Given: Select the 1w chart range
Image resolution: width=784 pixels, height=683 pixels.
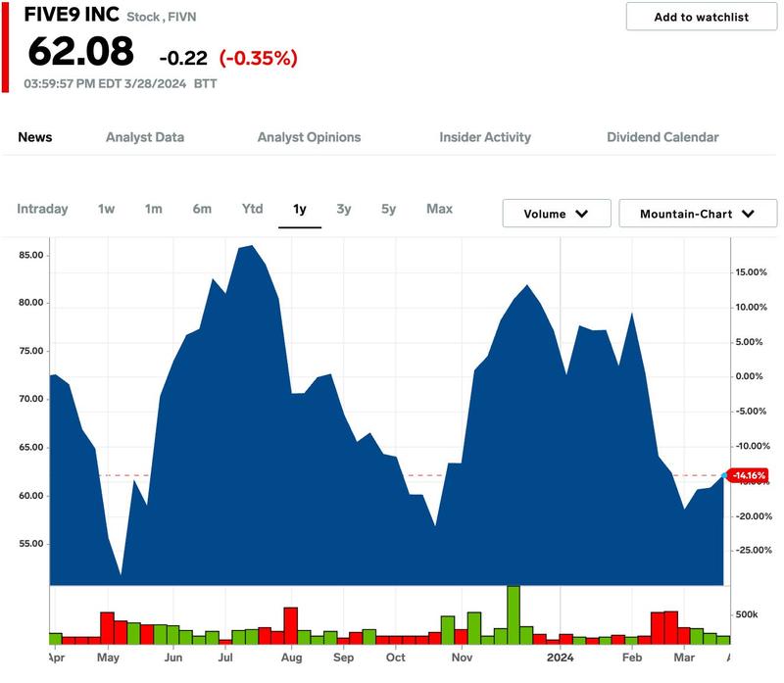Looking at the screenshot, I should tap(106, 209).
